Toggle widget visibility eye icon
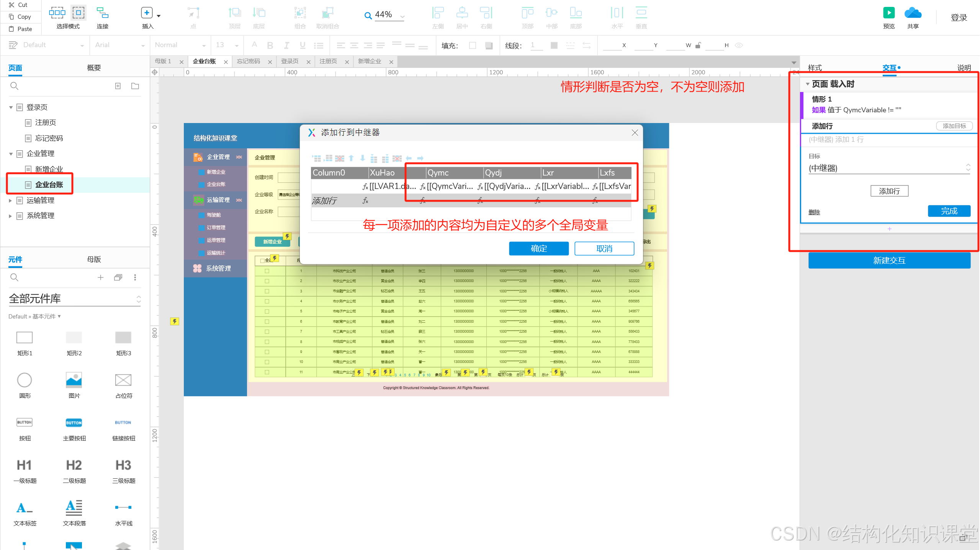The height and width of the screenshot is (550, 980). click(739, 45)
